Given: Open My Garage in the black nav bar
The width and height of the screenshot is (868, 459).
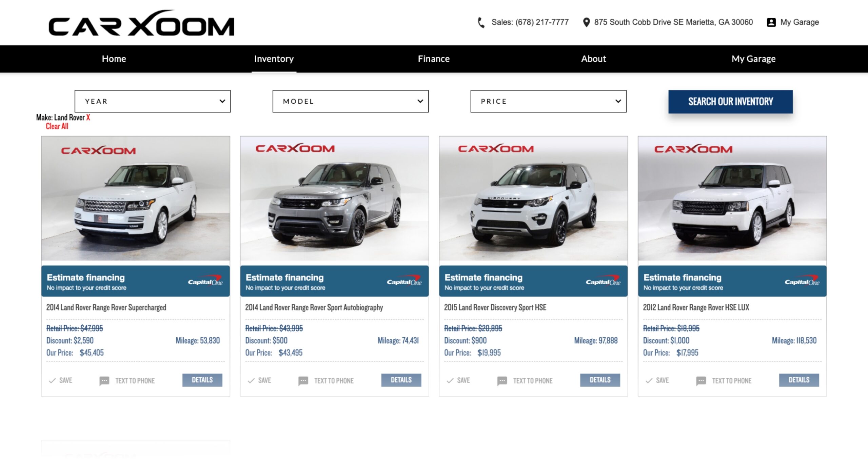Looking at the screenshot, I should [x=753, y=59].
